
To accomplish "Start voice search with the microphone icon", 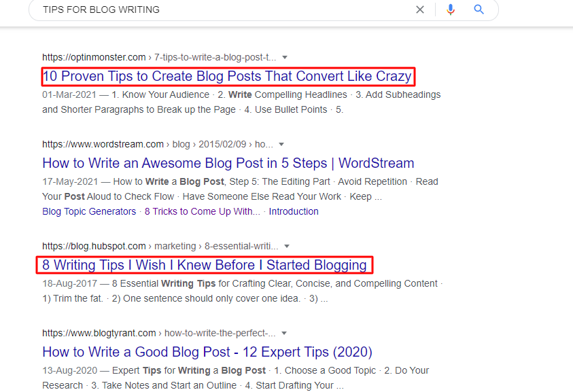I will [451, 10].
